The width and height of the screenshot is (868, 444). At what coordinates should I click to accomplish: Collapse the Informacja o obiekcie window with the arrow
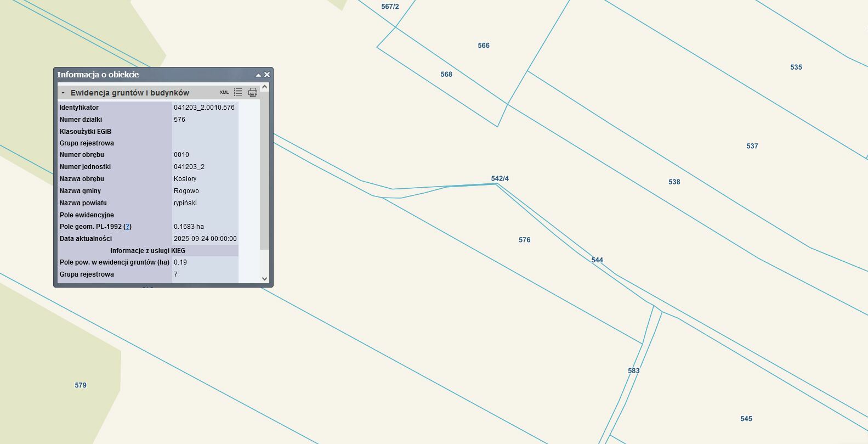point(258,75)
